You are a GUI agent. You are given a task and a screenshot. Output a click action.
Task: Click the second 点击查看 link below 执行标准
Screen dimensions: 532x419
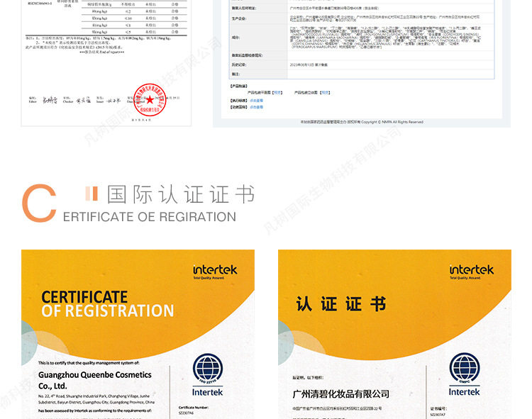[257, 107]
